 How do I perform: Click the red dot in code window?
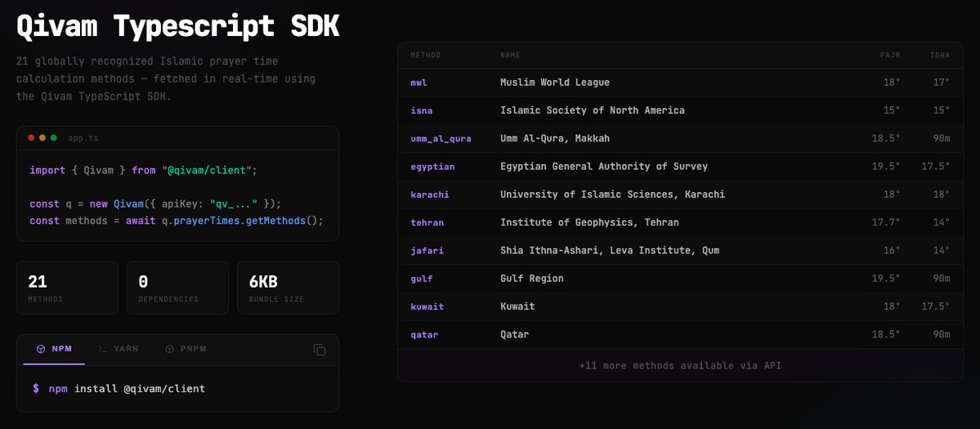(x=31, y=138)
